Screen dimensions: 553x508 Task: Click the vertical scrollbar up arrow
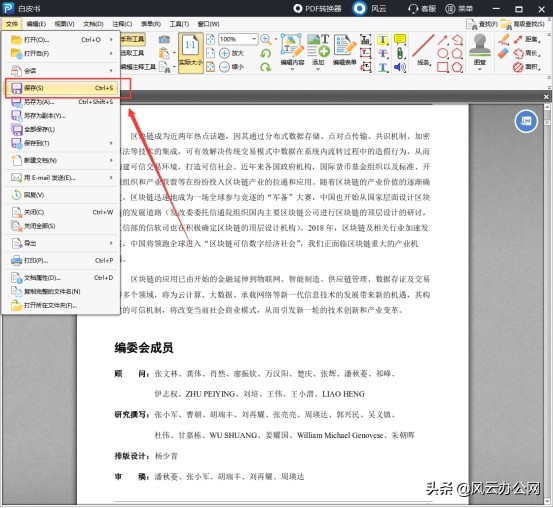(547, 107)
